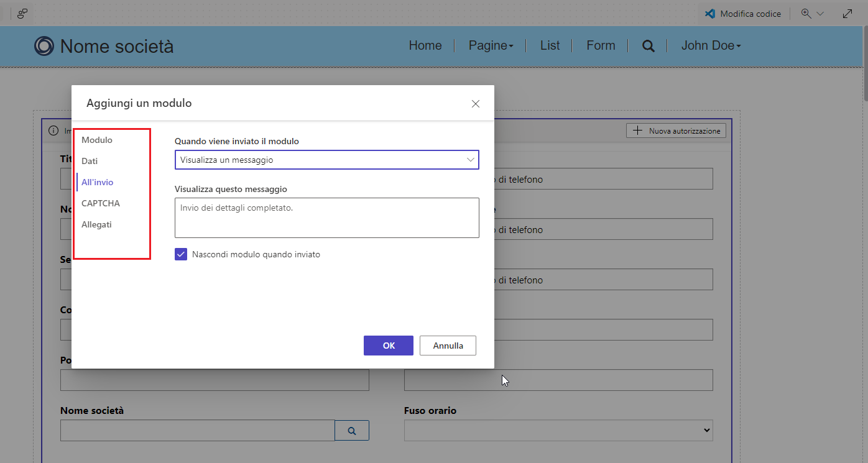Switch to the CAPTCHA tab
Viewport: 868px width, 463px height.
tap(101, 203)
